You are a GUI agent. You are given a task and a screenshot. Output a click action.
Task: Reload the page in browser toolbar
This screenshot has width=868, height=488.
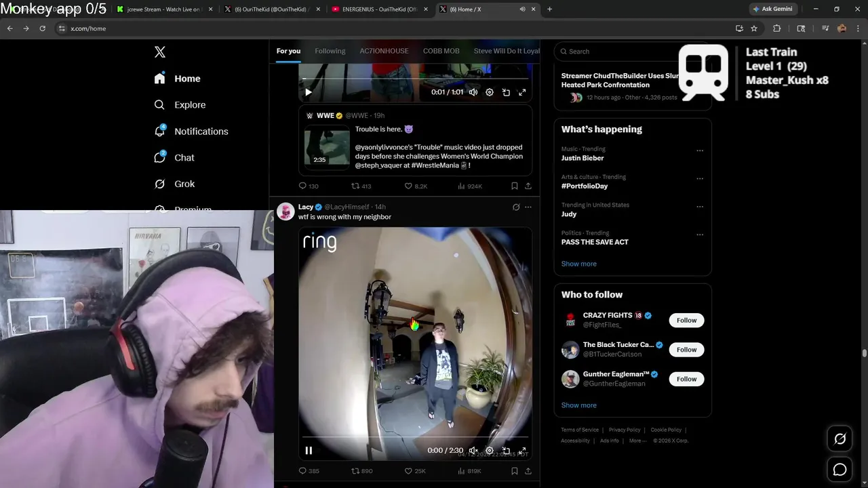[x=42, y=28]
